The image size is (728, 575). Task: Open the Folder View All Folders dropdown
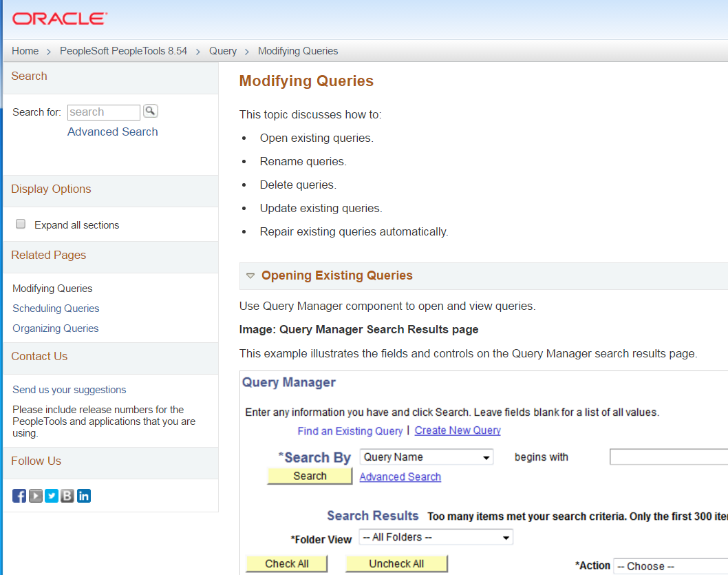(436, 537)
